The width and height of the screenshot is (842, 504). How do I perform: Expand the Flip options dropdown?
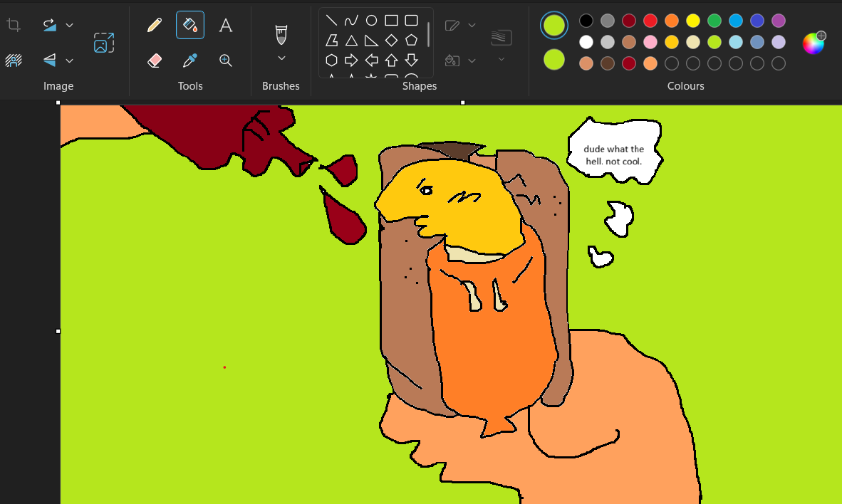[x=69, y=61]
